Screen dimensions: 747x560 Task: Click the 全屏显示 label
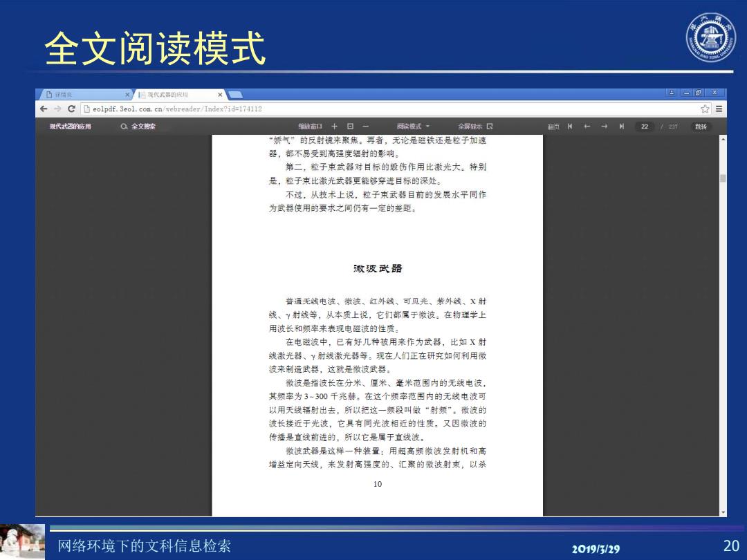(470, 127)
